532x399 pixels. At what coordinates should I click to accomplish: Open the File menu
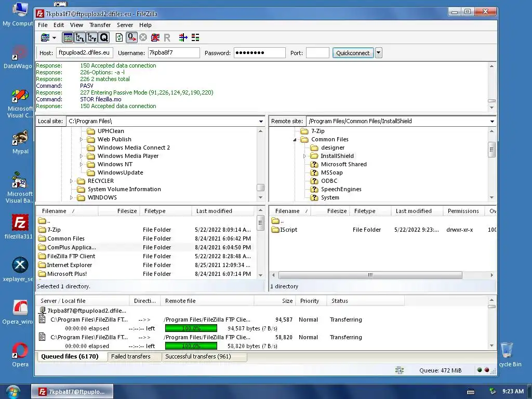pyautogui.click(x=43, y=25)
